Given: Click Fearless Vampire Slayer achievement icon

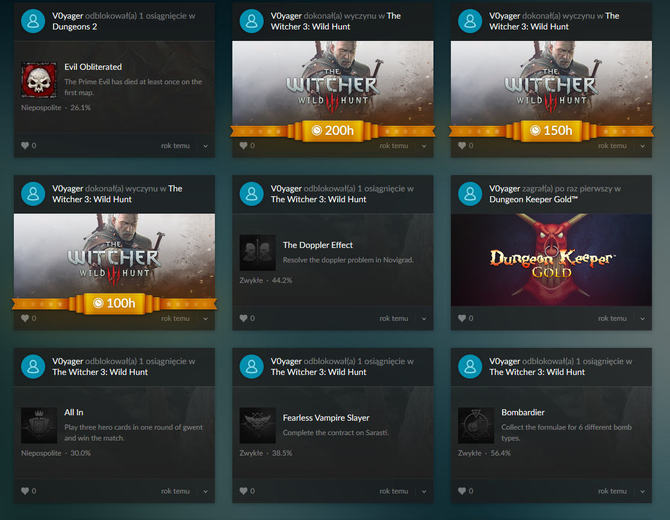Looking at the screenshot, I should pyautogui.click(x=257, y=425).
